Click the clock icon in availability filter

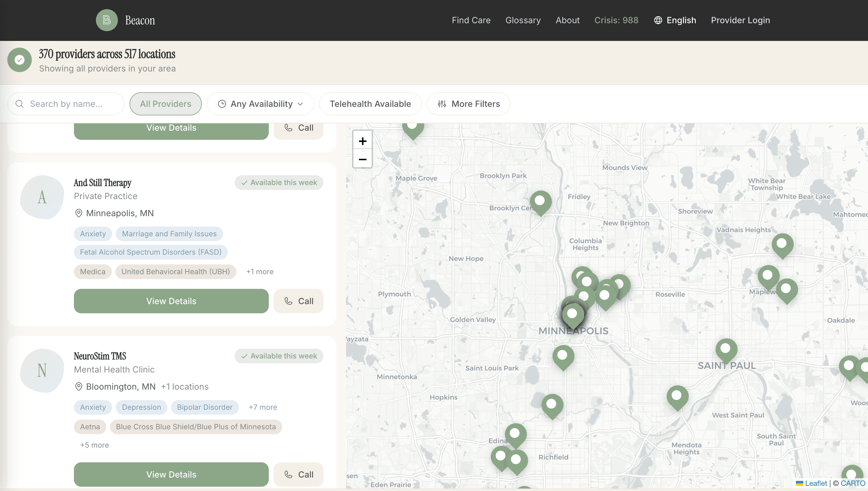pos(222,104)
